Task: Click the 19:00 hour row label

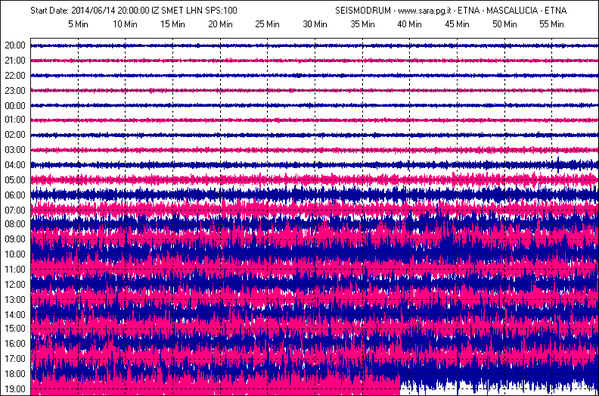Action: pyautogui.click(x=15, y=389)
